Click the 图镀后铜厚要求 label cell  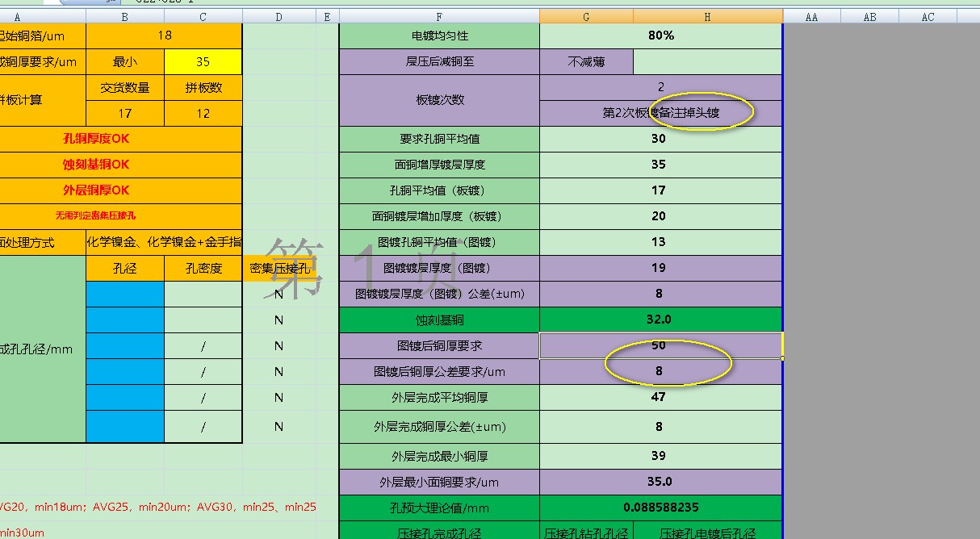point(439,345)
